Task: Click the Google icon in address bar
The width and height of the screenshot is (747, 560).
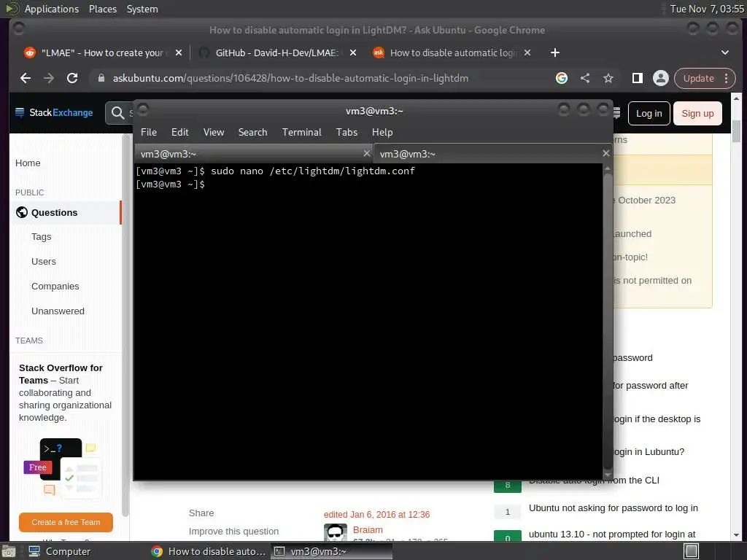Action: (x=562, y=78)
